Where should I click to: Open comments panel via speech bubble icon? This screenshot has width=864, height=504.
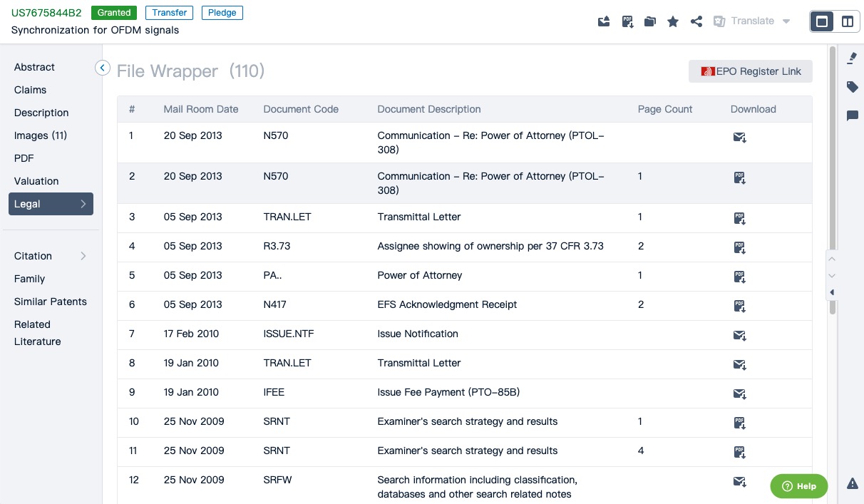pyautogui.click(x=852, y=115)
